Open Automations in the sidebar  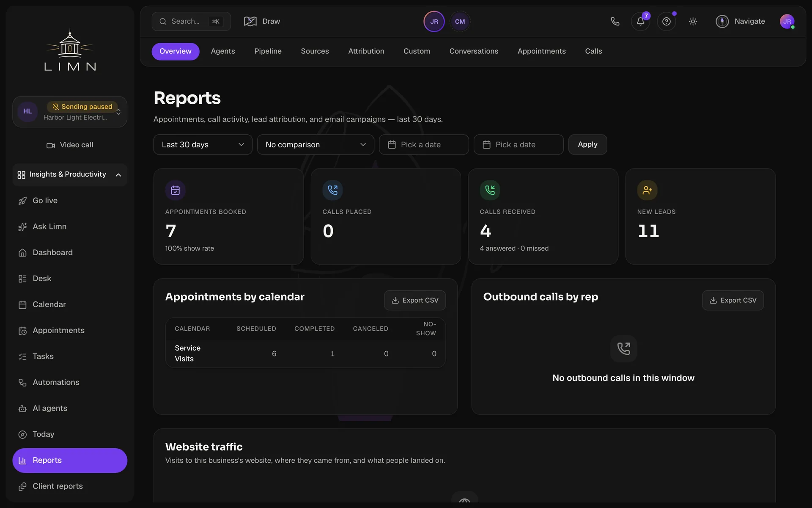(70, 382)
